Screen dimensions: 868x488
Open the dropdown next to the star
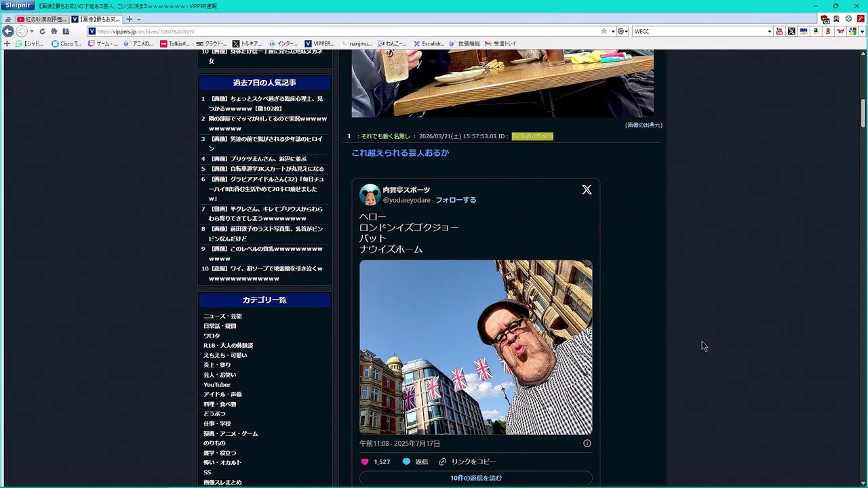pyautogui.click(x=612, y=31)
